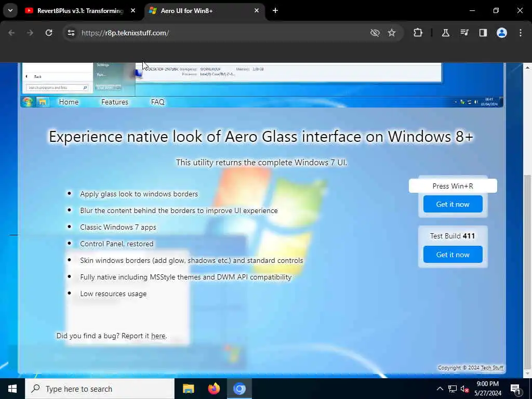Click the taskbar search box
Viewport: 532px width, 399px height.
[x=100, y=389]
